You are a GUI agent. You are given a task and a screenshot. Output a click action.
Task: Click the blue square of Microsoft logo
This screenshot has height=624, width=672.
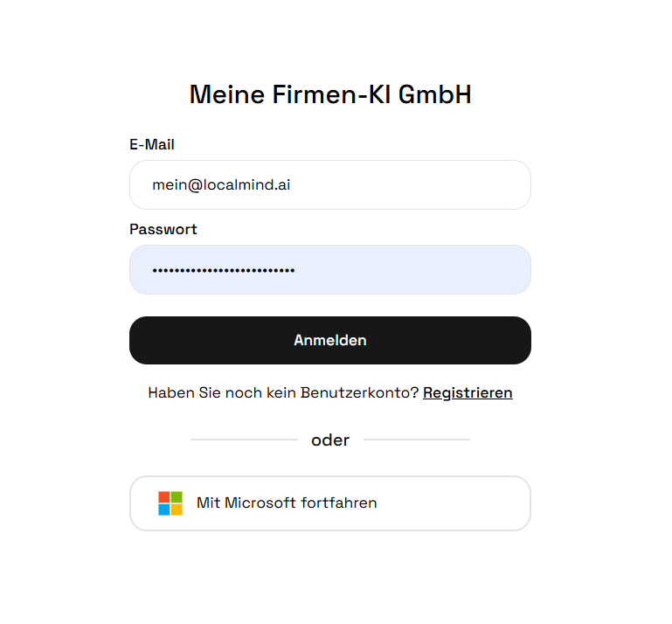[x=164, y=510]
